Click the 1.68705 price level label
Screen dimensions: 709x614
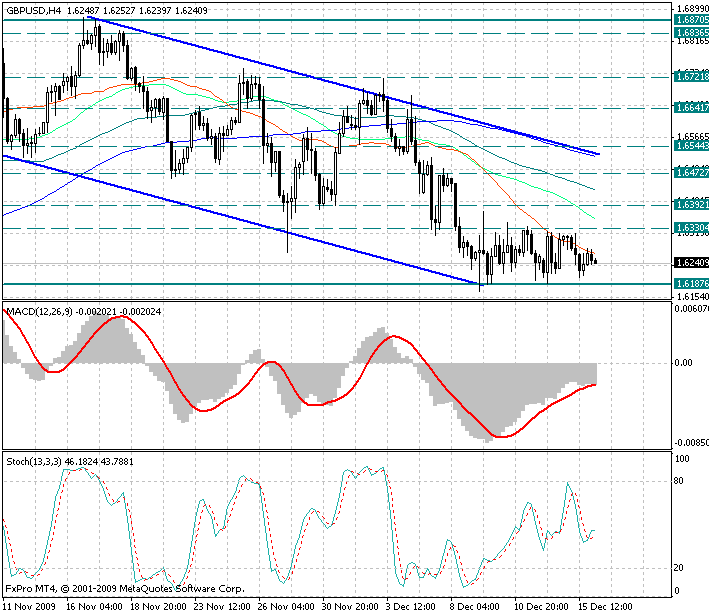(x=691, y=19)
